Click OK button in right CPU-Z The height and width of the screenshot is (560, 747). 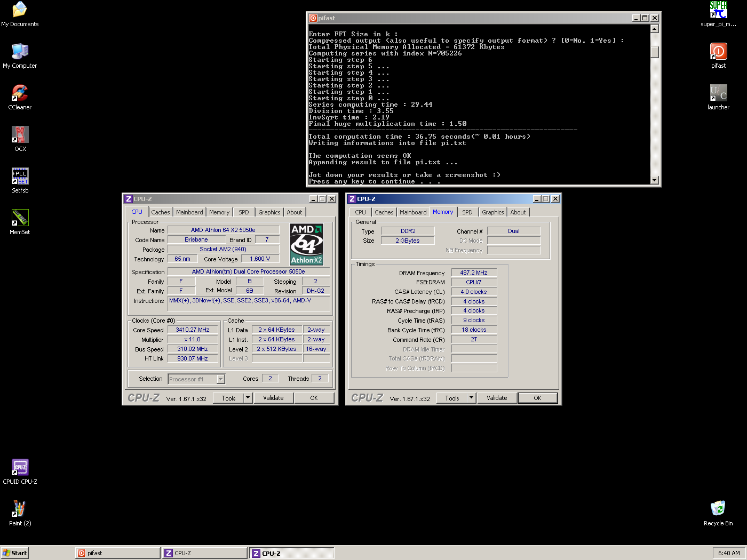pos(537,398)
